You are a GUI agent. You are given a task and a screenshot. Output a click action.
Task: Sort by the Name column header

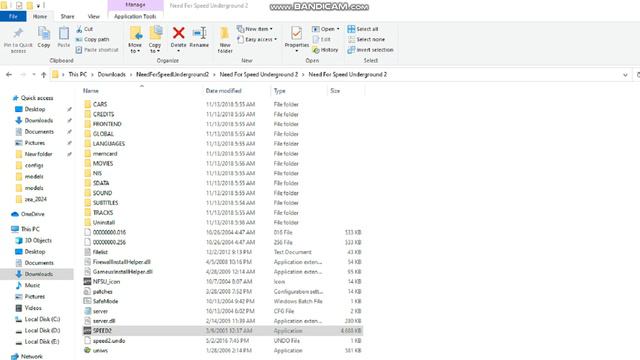91,91
